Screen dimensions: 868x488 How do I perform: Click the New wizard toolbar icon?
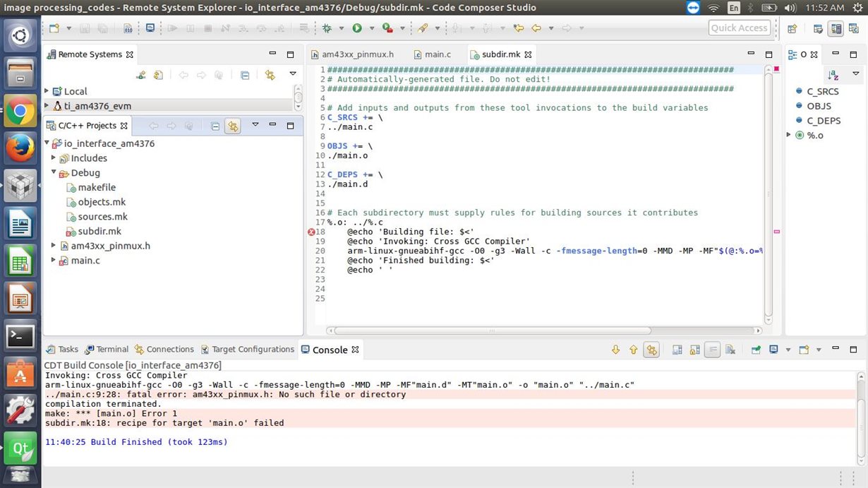[54, 28]
